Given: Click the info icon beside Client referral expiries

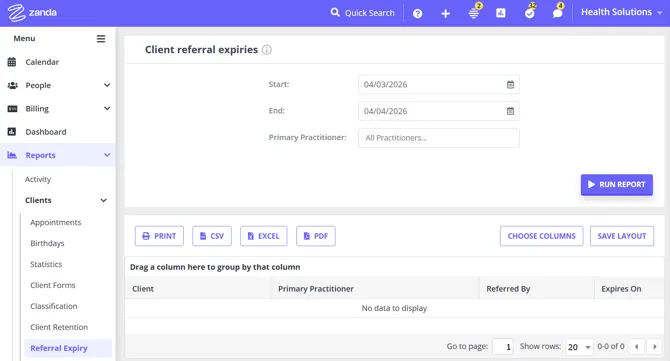Looking at the screenshot, I should coord(267,50).
